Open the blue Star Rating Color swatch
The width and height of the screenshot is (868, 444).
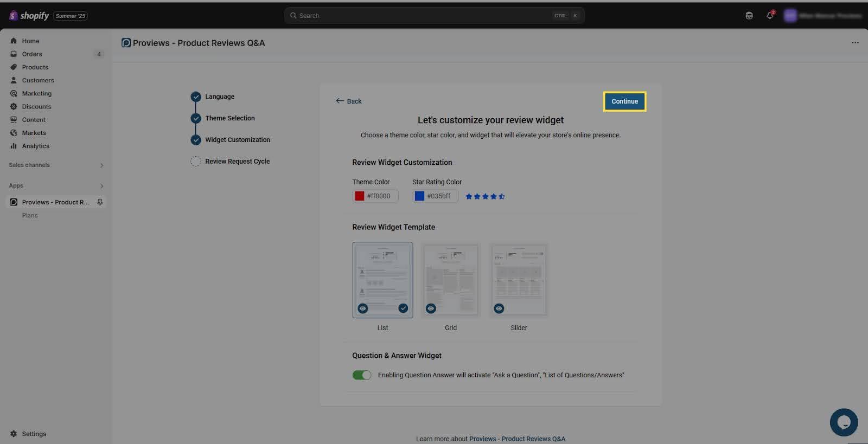click(x=419, y=196)
